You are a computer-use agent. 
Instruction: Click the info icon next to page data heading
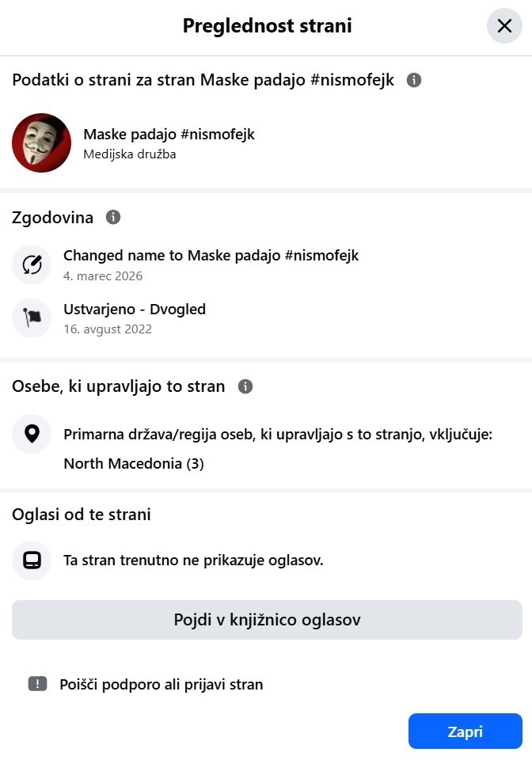pos(413,80)
